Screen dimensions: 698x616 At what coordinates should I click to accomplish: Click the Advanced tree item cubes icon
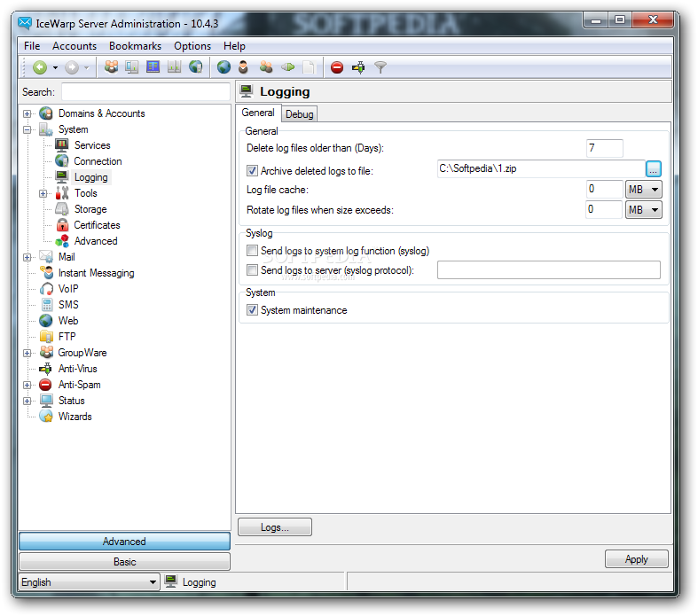[x=62, y=241]
